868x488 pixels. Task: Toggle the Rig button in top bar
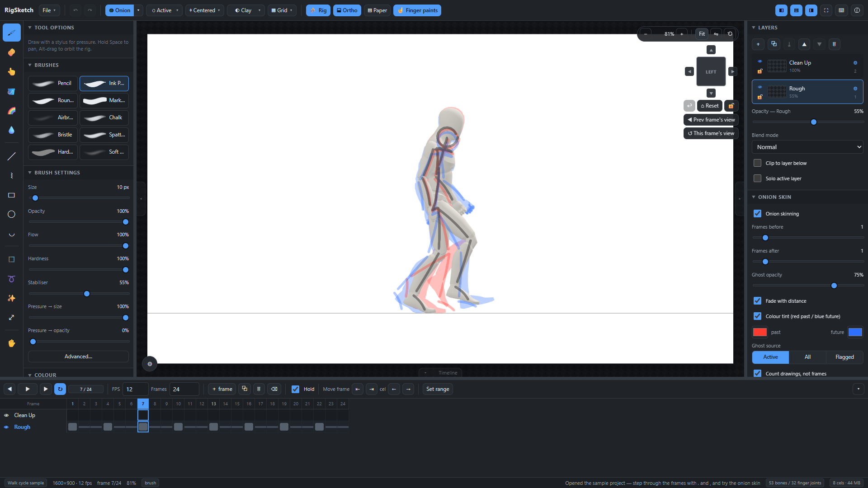tap(318, 10)
